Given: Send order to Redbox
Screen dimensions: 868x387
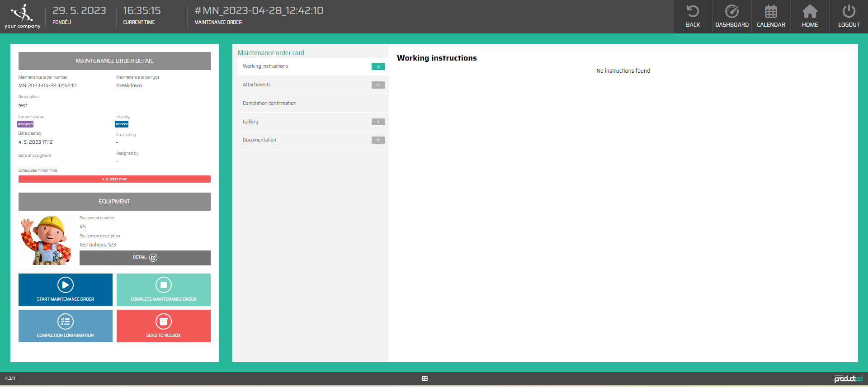Looking at the screenshot, I should 163,326.
